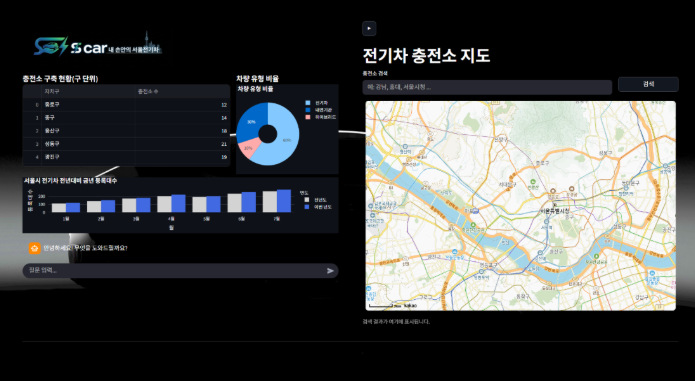Click the sidebar expand arrow icon
This screenshot has height=381, width=695.
pos(369,28)
